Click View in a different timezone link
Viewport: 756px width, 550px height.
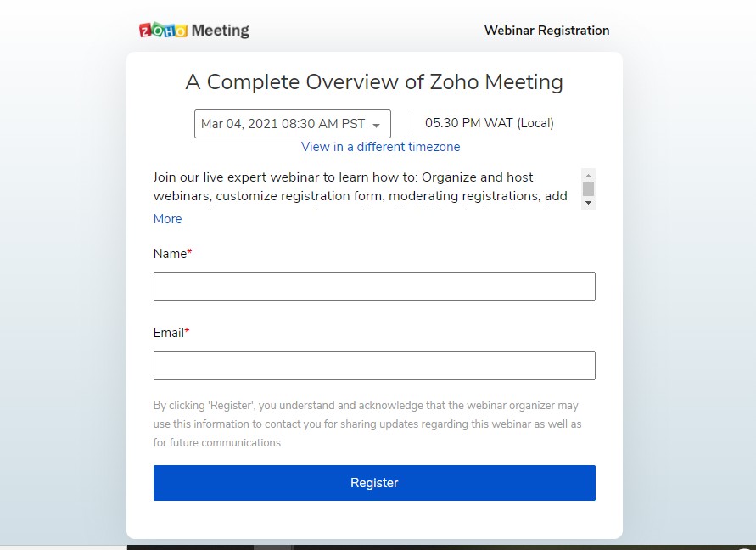(x=380, y=147)
